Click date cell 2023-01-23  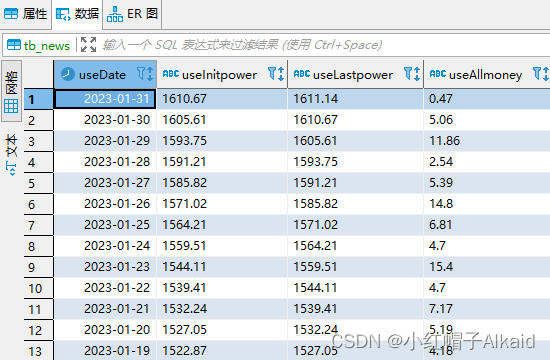(x=105, y=267)
